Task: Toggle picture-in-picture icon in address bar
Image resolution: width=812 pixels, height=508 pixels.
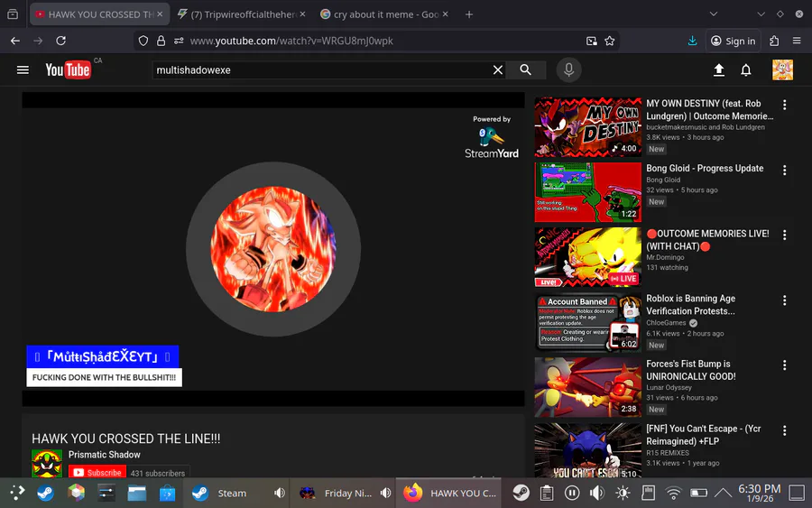Action: tap(591, 41)
